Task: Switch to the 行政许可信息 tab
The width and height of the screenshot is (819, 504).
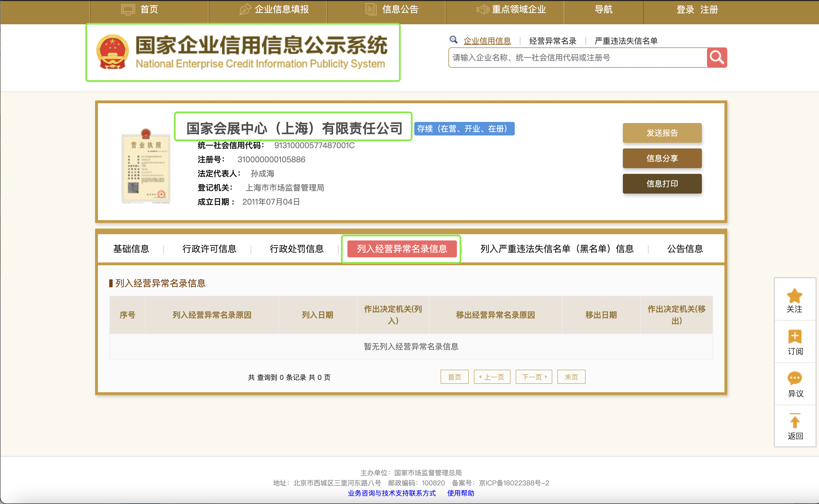Action: click(209, 249)
